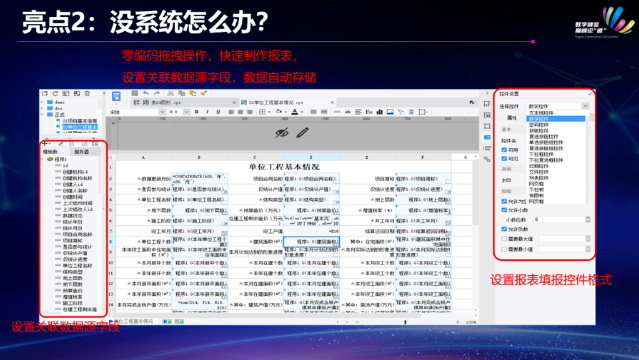Click the new folder icon above the template tree
The width and height of the screenshot is (639, 360).
coord(44,94)
